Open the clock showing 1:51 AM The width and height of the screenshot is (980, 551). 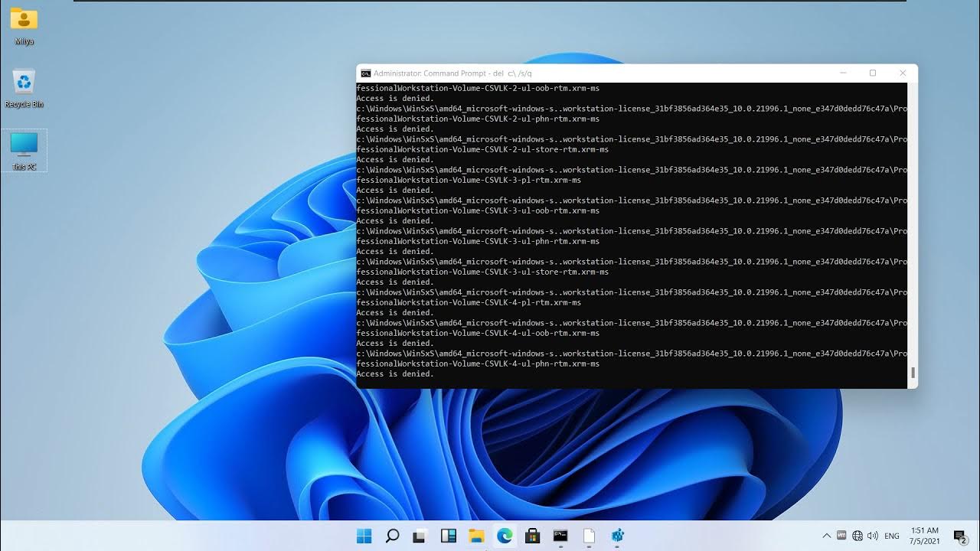pos(924,536)
